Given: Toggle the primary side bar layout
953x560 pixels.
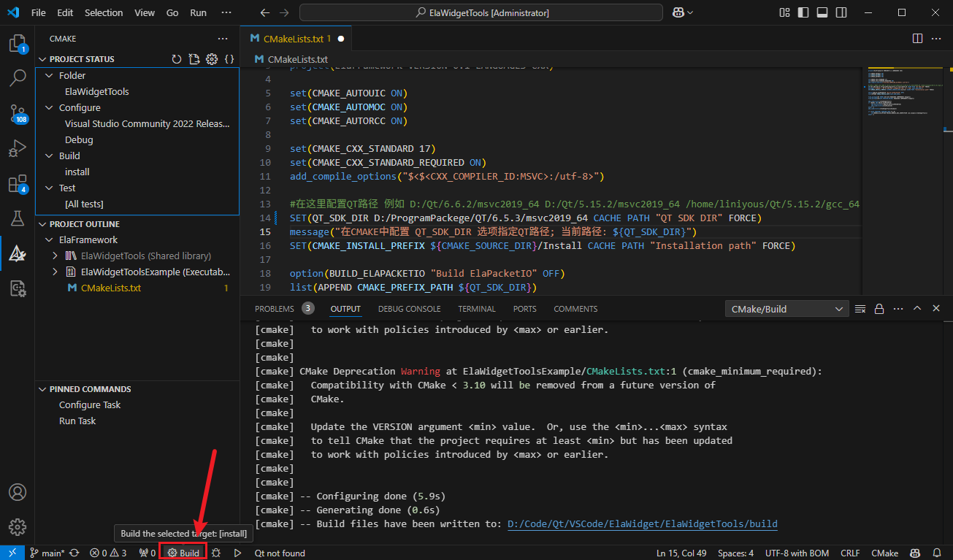Looking at the screenshot, I should point(803,12).
